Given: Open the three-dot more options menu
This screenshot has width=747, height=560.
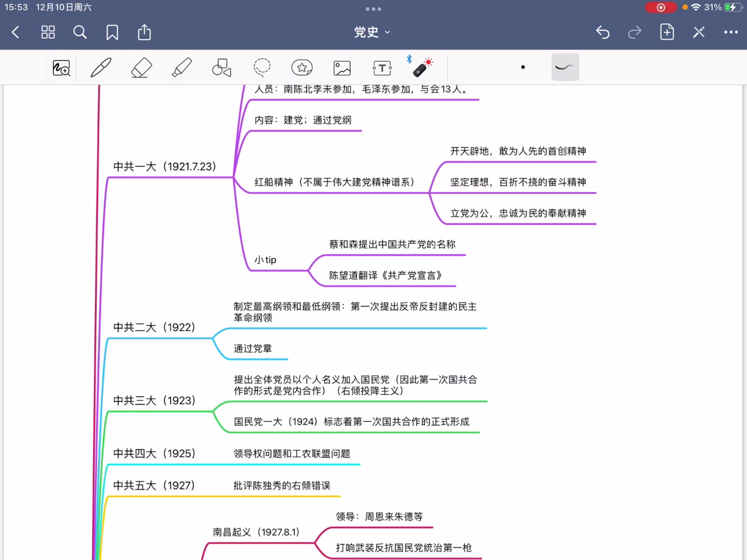Looking at the screenshot, I should (x=731, y=32).
